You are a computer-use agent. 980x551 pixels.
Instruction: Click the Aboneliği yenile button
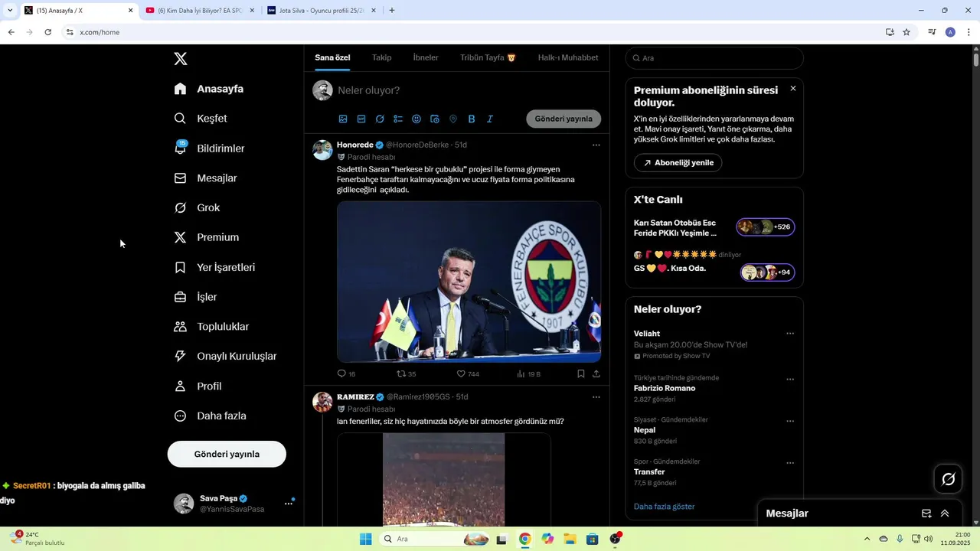[678, 163]
